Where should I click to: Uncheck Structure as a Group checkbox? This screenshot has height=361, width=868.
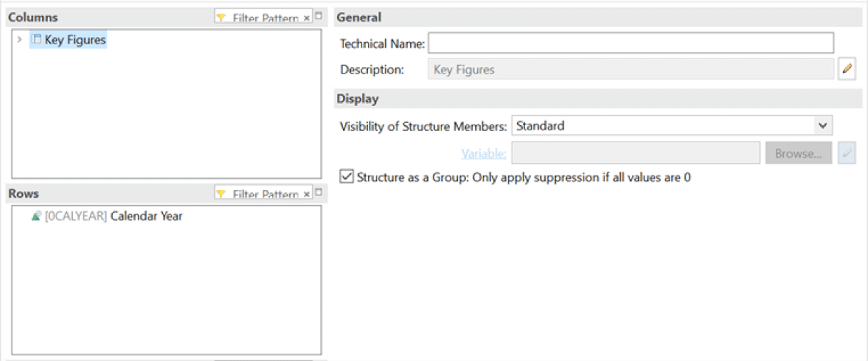click(346, 177)
